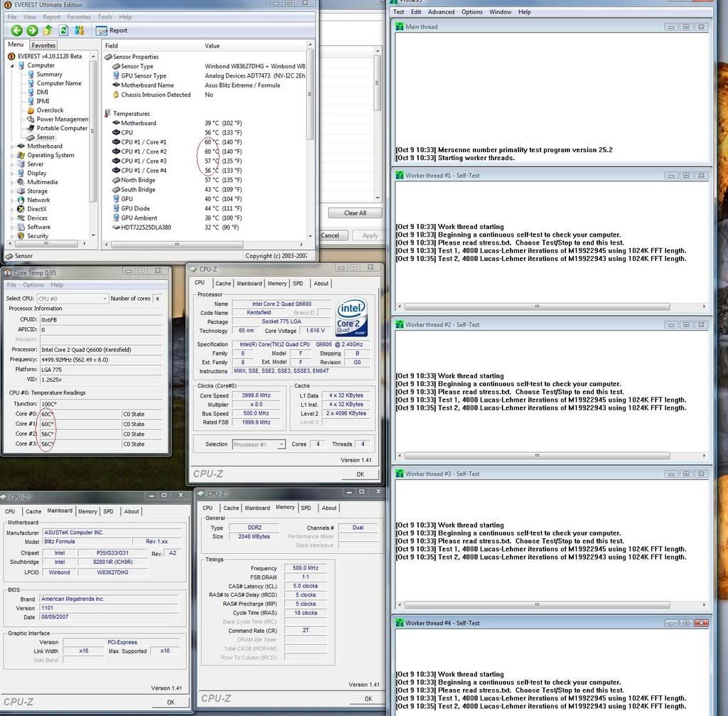The width and height of the screenshot is (728, 716).
Task: Expand the Operating System tree node
Action: click(12, 155)
